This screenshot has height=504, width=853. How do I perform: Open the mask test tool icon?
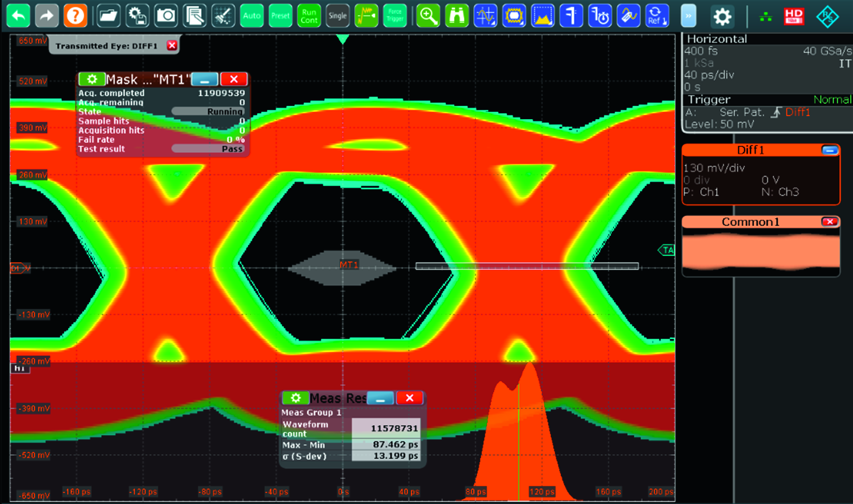point(514,16)
